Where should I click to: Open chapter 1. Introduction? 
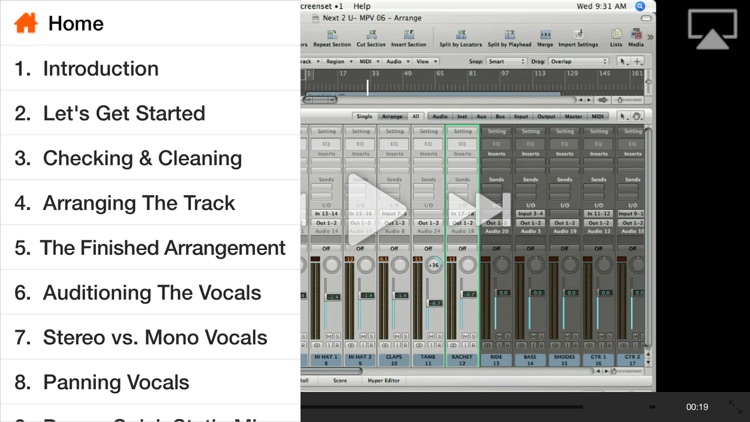[x=150, y=68]
